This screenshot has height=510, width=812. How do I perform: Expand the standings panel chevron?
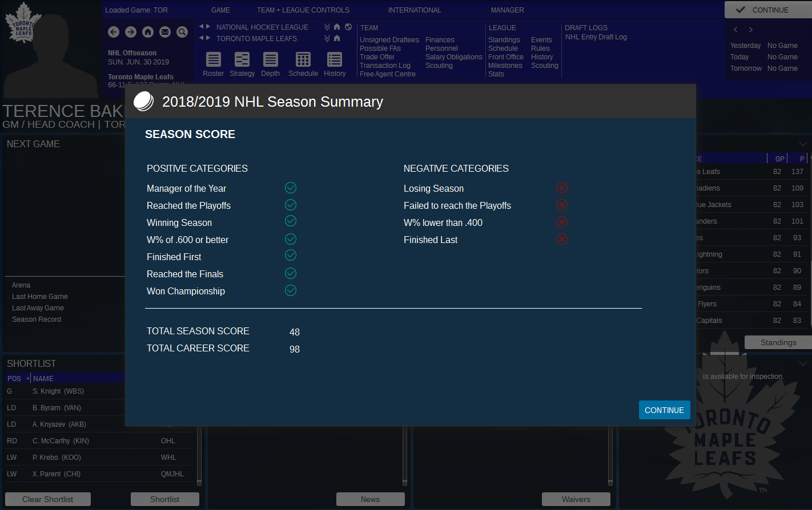tap(803, 144)
